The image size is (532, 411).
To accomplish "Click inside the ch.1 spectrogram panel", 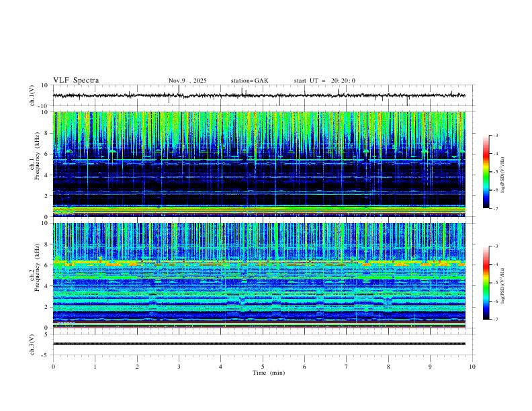I will click(259, 164).
